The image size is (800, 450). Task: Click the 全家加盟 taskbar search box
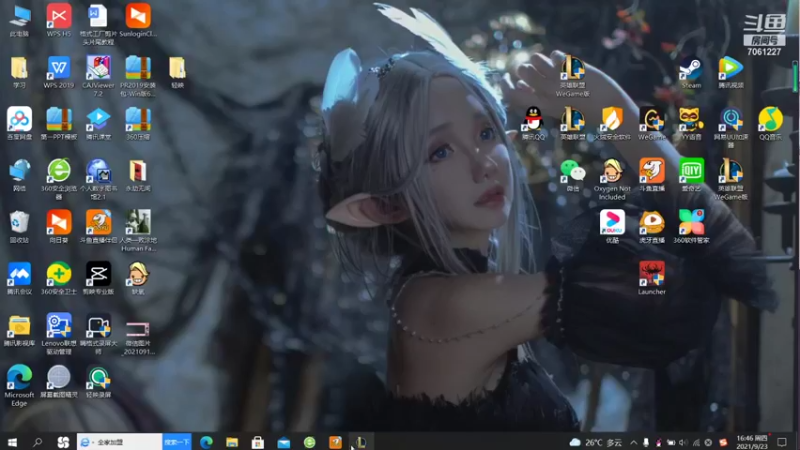[x=120, y=442]
